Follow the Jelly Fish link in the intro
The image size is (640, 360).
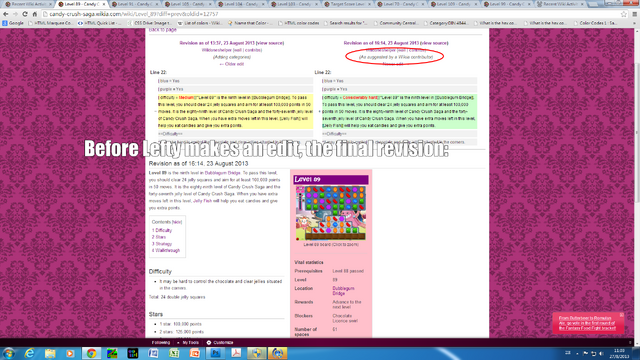point(201,201)
